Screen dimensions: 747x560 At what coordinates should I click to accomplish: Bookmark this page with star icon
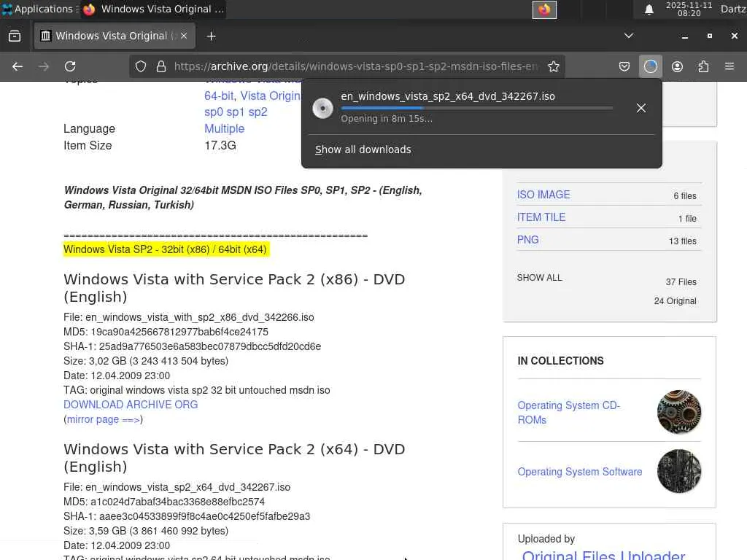coord(554,66)
